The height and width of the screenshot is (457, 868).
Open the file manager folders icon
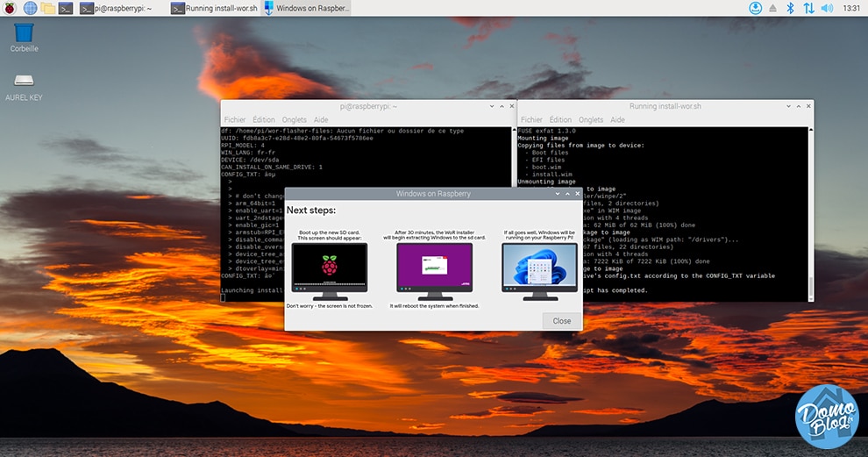(x=48, y=8)
